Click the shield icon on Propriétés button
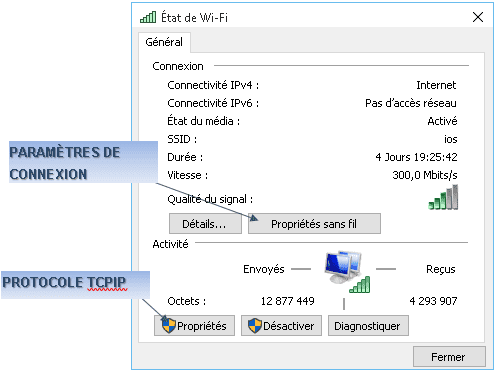 [x=169, y=326]
